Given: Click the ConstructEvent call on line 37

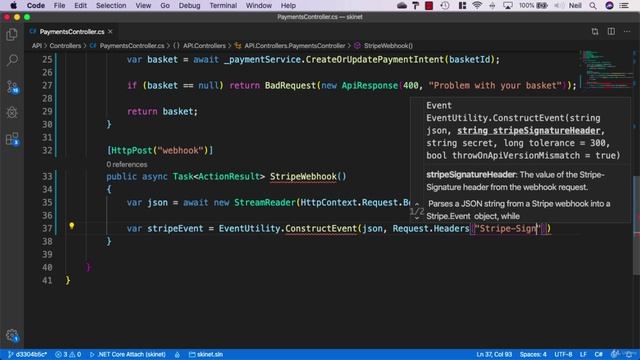Looking at the screenshot, I should [321, 229].
